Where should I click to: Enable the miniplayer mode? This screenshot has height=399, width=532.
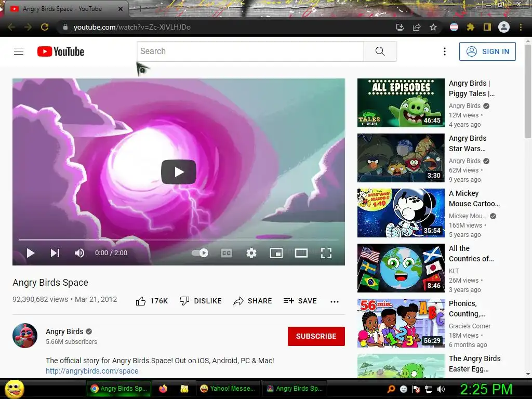(276, 253)
